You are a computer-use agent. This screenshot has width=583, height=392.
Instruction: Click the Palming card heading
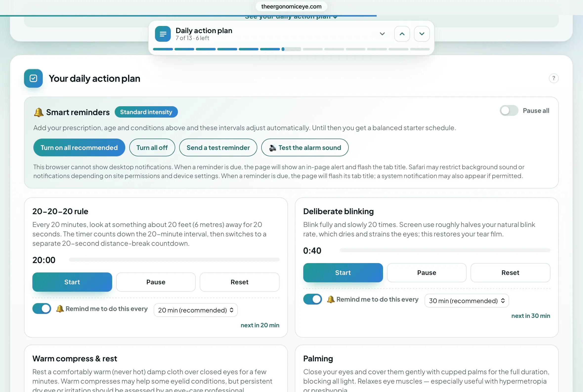coord(318,358)
